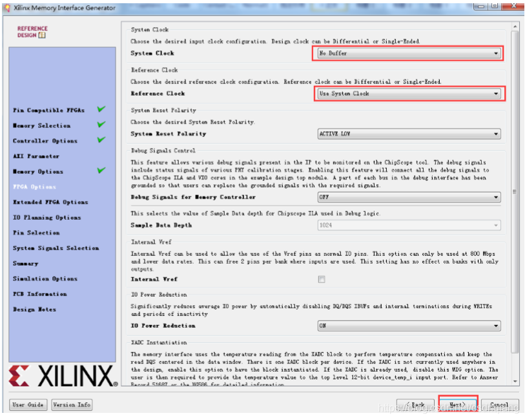Click the Cancel button

click(500, 405)
